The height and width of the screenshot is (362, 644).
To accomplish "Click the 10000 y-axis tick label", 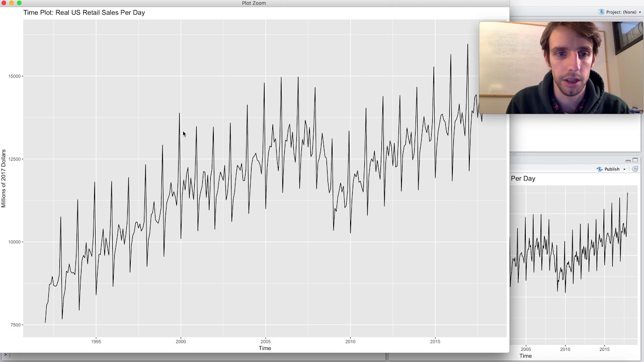I will (15, 242).
